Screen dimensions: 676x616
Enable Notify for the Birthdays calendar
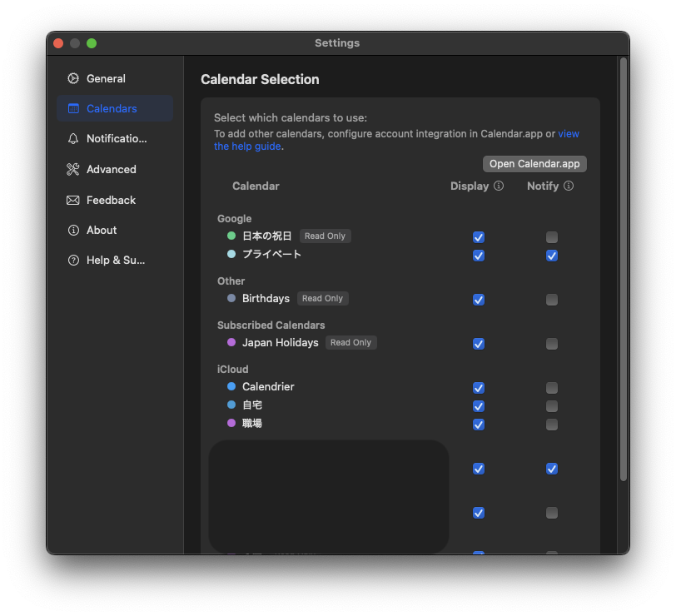click(552, 299)
